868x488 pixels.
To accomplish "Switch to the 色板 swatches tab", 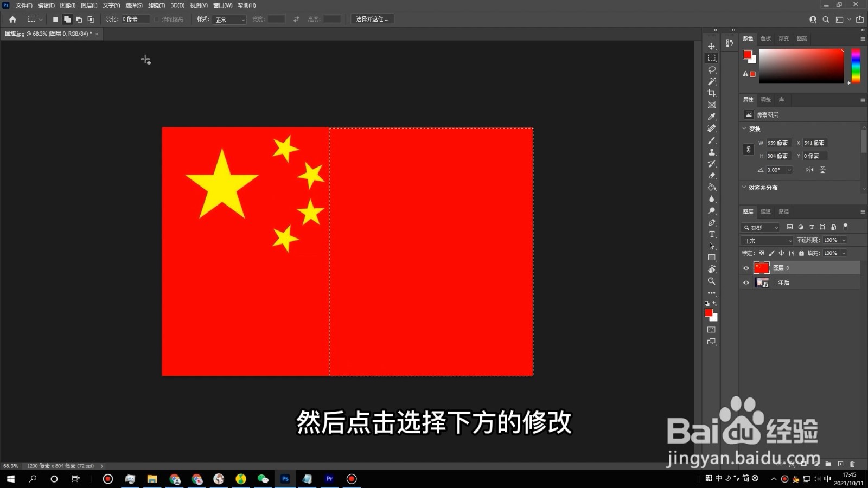I will pyautogui.click(x=765, y=38).
